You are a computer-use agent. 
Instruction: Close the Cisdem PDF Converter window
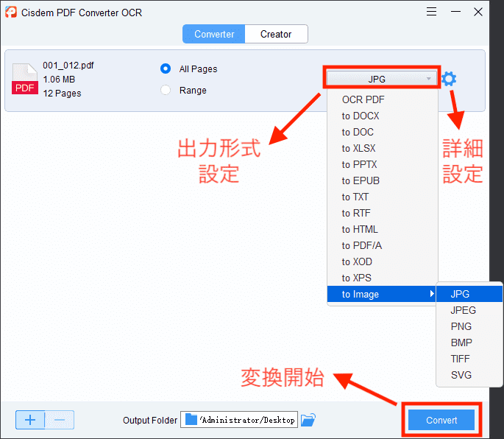[x=478, y=12]
